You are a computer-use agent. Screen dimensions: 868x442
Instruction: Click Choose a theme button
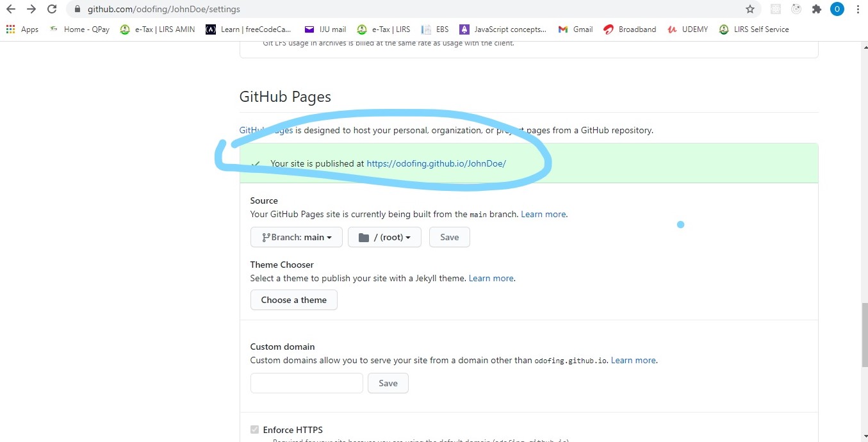click(x=294, y=300)
